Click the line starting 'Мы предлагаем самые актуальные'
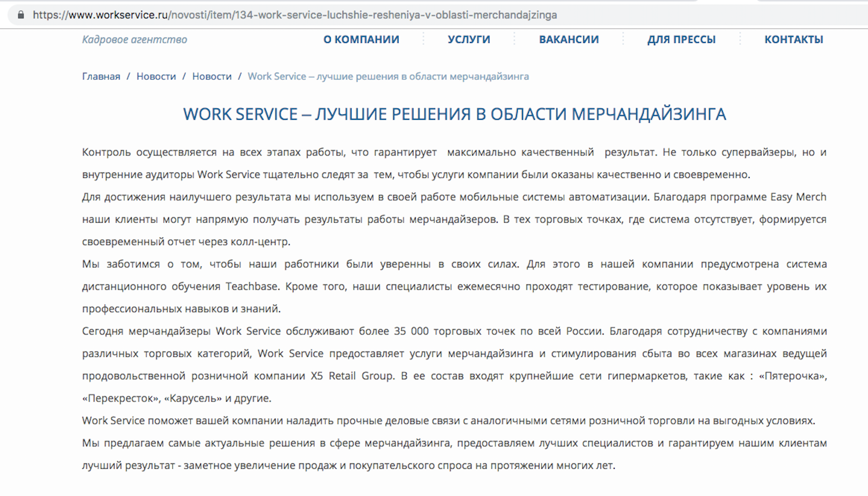This screenshot has height=496, width=868. click(454, 443)
